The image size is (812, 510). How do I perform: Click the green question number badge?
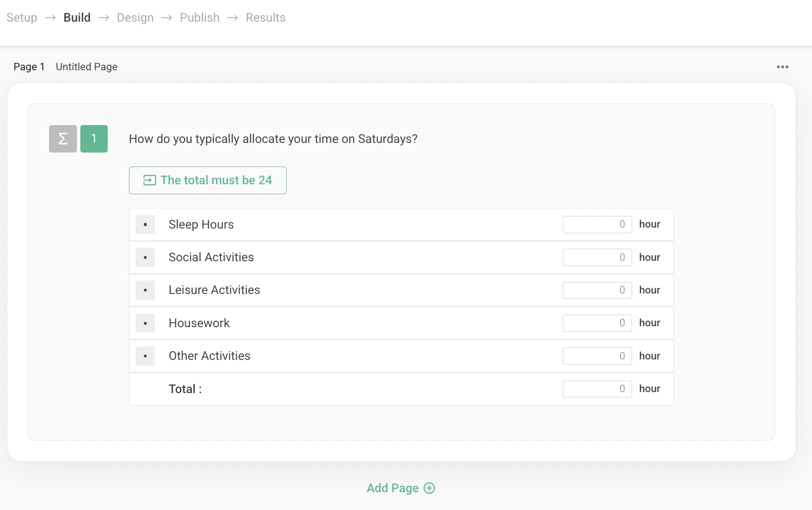[x=94, y=139]
